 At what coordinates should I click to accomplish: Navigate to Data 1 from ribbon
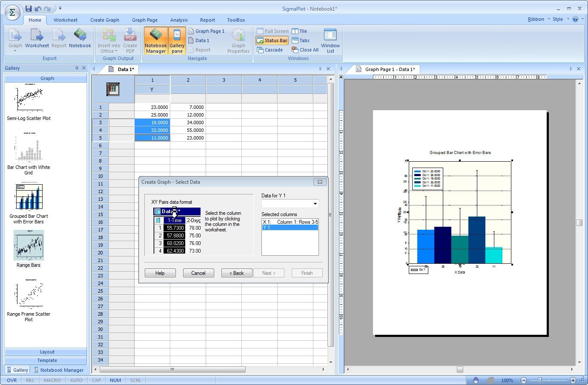199,40
